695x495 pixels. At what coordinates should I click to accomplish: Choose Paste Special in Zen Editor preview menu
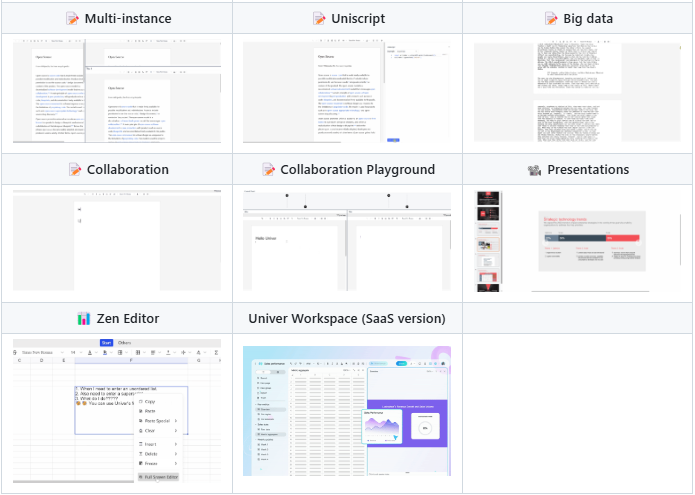click(x=158, y=421)
